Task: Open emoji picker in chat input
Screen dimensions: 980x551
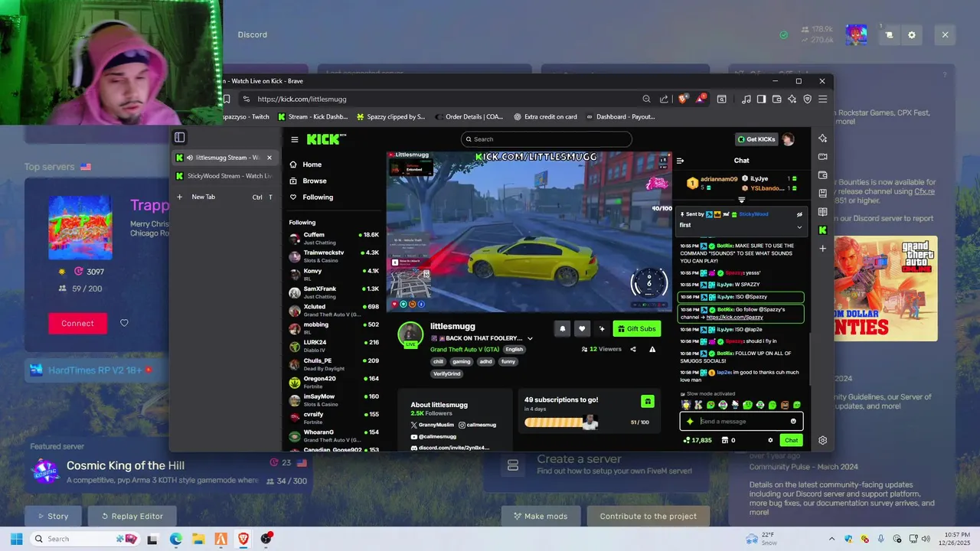Action: click(x=793, y=421)
